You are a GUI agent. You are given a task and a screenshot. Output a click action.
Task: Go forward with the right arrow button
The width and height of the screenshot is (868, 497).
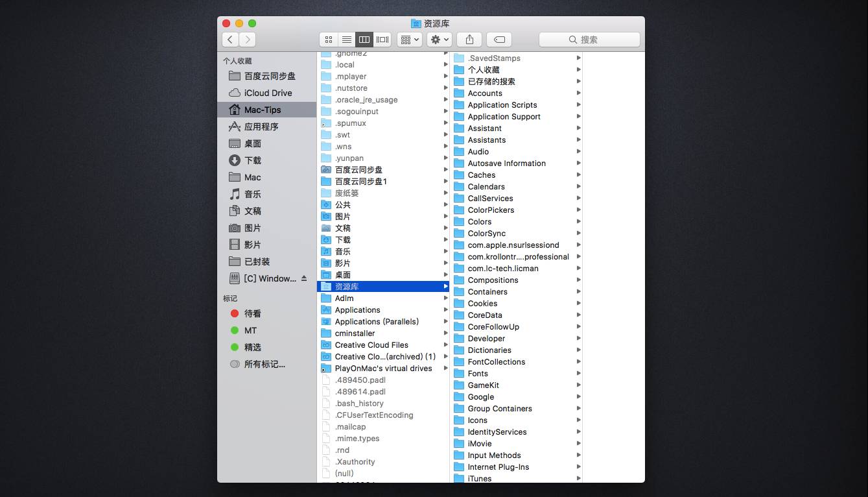[x=247, y=40]
